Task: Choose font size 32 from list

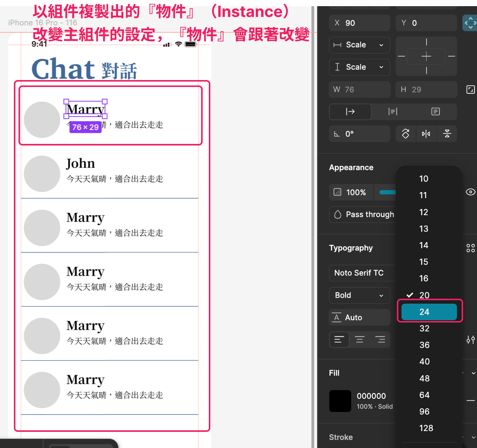Action: point(424,328)
